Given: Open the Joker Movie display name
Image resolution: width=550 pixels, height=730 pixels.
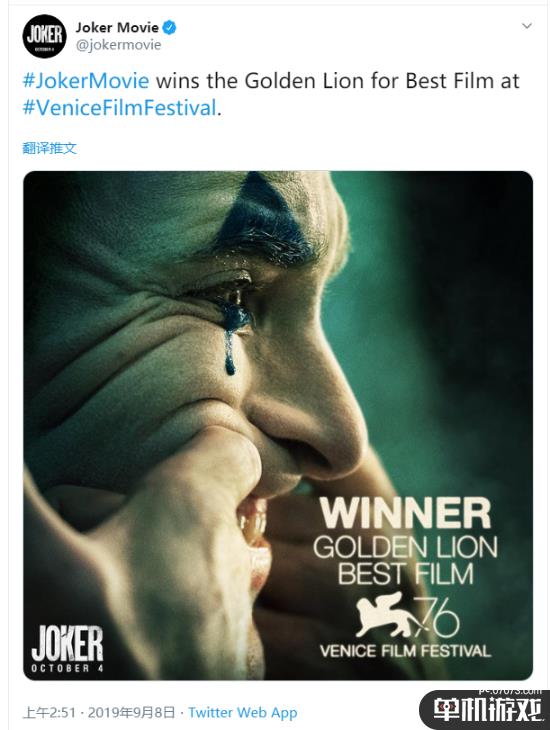Looking at the screenshot, I should 117,27.
